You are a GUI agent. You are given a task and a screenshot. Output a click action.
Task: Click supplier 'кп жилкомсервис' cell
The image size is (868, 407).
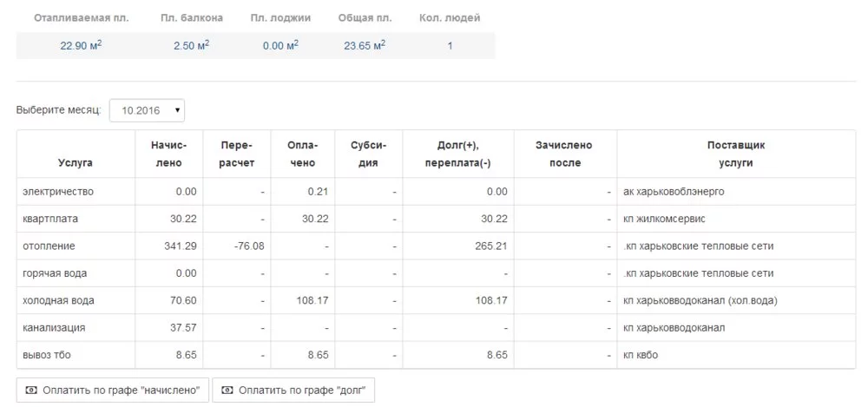pyautogui.click(x=666, y=219)
